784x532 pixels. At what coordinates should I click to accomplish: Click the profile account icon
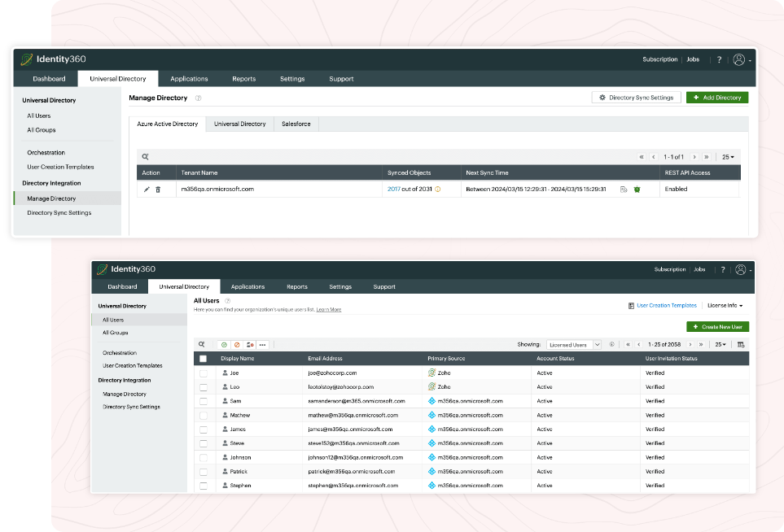(742, 269)
